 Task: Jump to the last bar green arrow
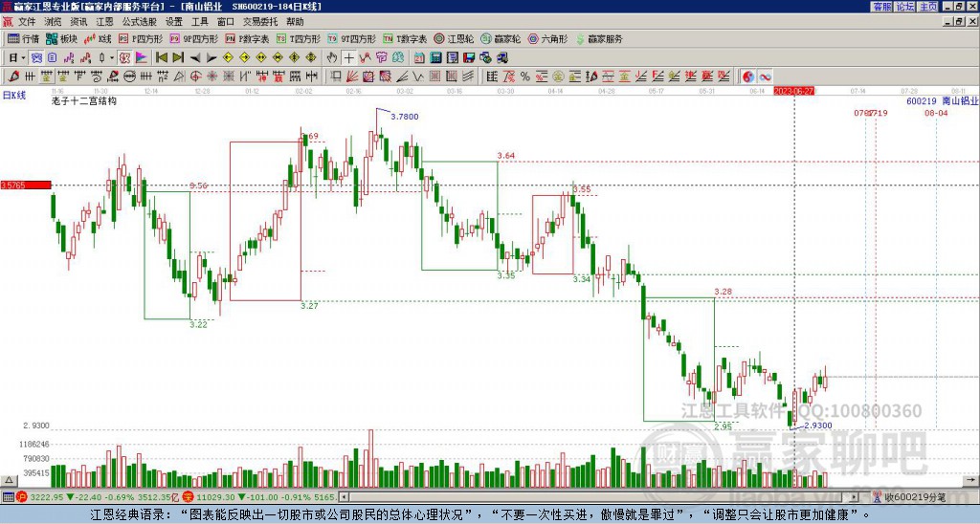[178, 58]
